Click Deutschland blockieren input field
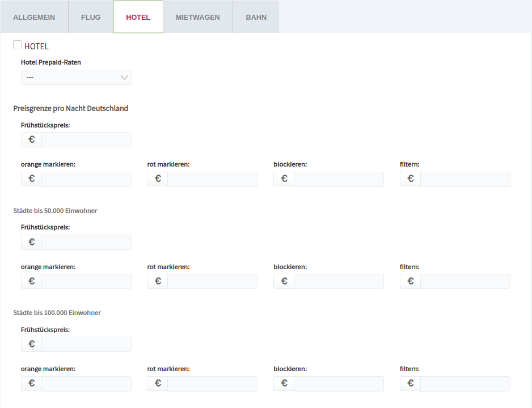The image size is (532, 408). point(339,179)
